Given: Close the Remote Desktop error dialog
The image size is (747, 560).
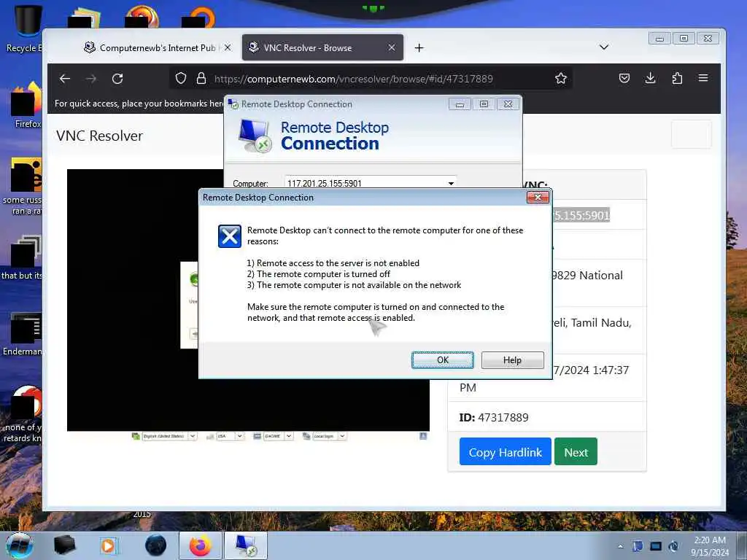Looking at the screenshot, I should tap(538, 197).
